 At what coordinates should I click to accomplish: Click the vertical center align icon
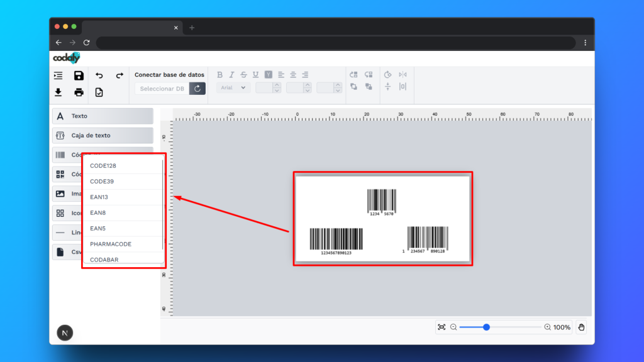(387, 87)
